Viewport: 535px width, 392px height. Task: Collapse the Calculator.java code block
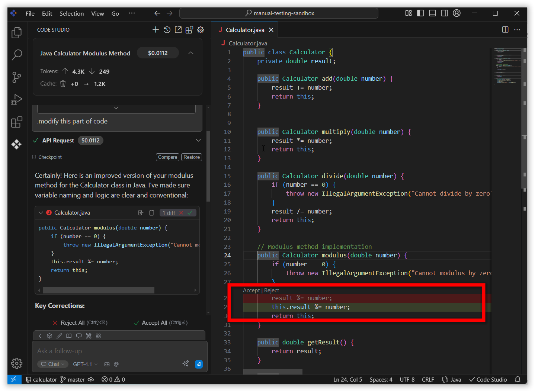click(x=41, y=213)
